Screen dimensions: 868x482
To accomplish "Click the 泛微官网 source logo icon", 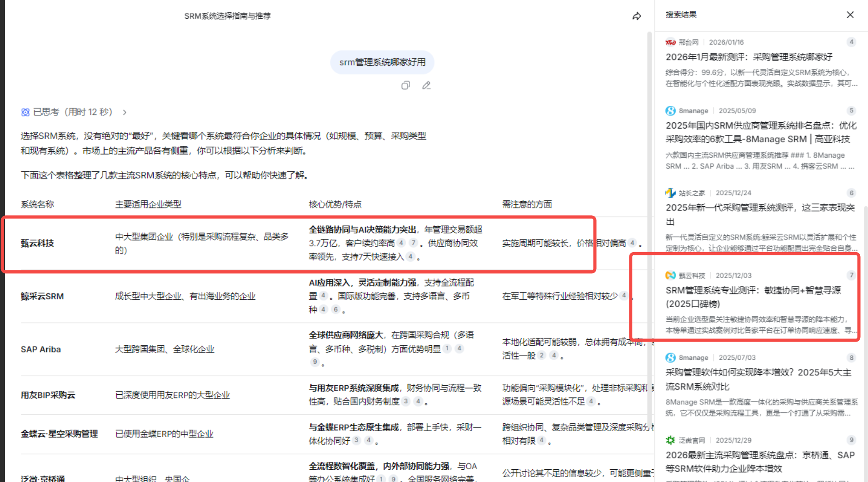I will (670, 440).
